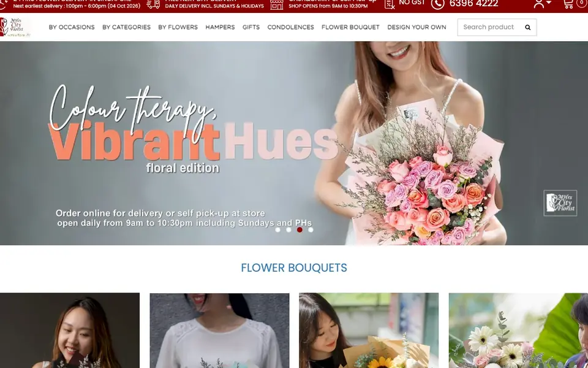
Task: Click the Vibrant Hues banner image
Action: point(294,143)
